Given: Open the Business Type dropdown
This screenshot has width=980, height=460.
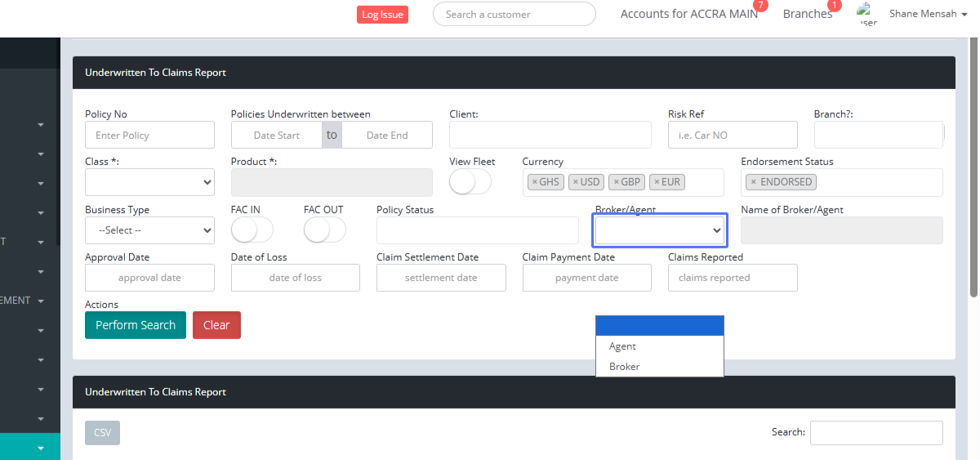Looking at the screenshot, I should click(149, 230).
